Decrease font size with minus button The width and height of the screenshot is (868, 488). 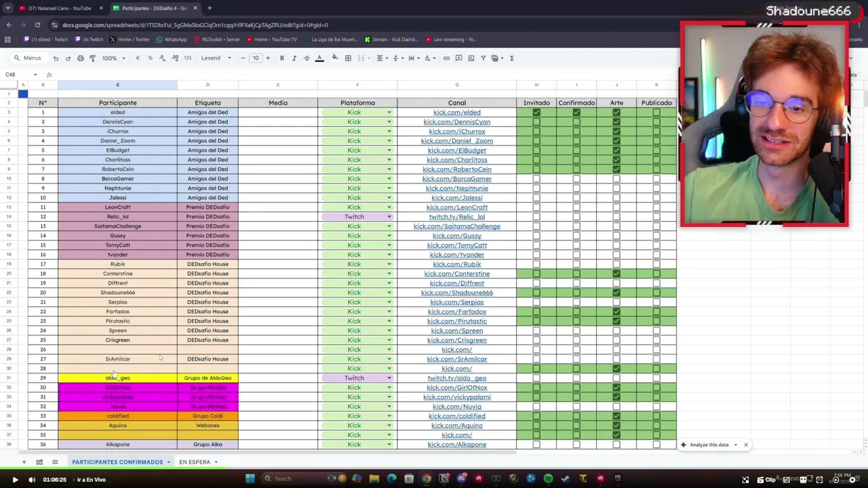pos(243,58)
